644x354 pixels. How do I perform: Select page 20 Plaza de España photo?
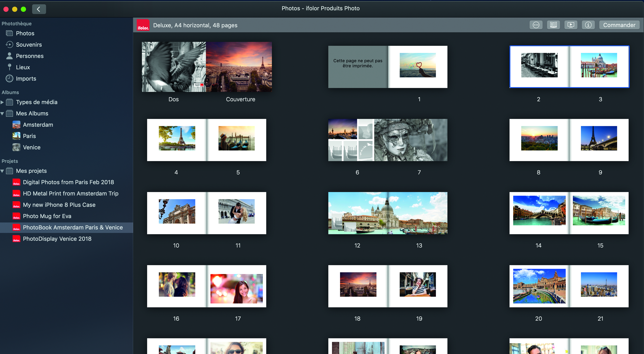click(539, 286)
